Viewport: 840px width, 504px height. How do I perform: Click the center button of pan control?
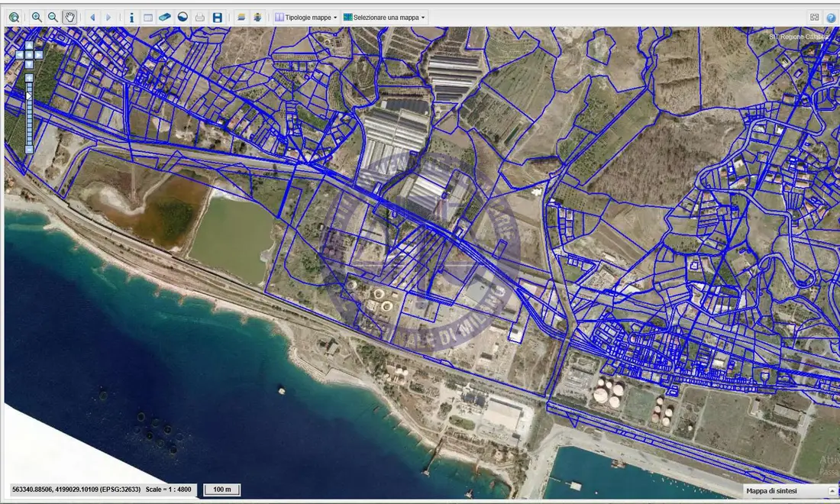click(29, 55)
